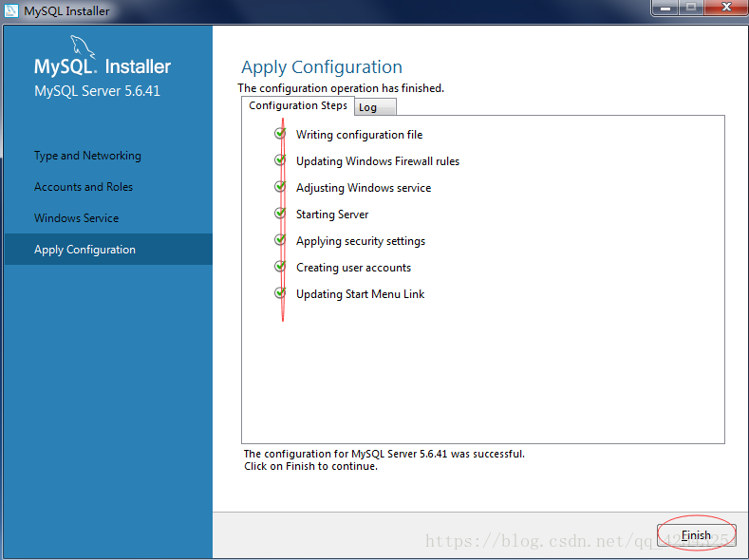Click check icon next to Adjusting Windows service
The image size is (749, 560).
tap(280, 186)
